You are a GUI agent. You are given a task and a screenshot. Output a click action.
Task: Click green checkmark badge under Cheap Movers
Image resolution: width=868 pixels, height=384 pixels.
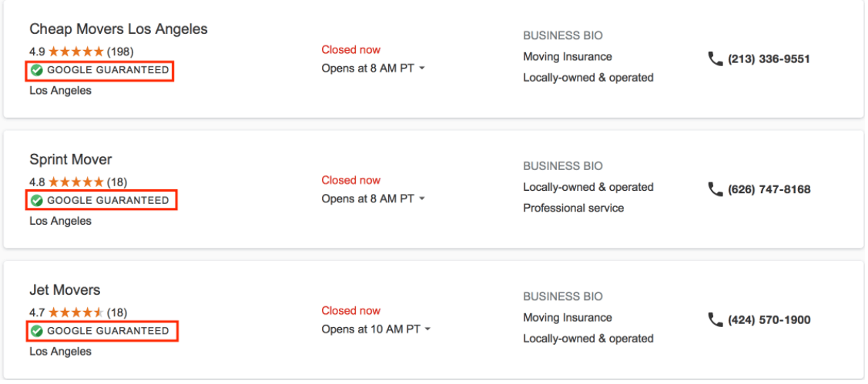[x=36, y=70]
